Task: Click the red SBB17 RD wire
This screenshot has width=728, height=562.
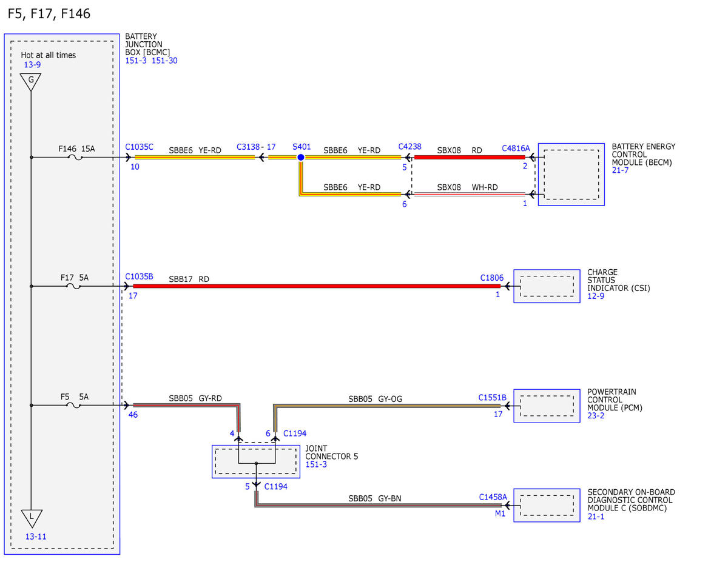Action: pyautogui.click(x=317, y=286)
